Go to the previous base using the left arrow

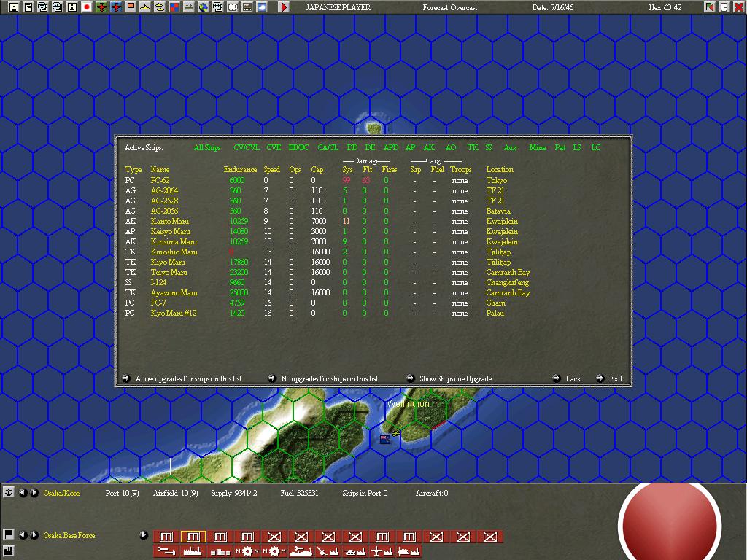[24, 493]
